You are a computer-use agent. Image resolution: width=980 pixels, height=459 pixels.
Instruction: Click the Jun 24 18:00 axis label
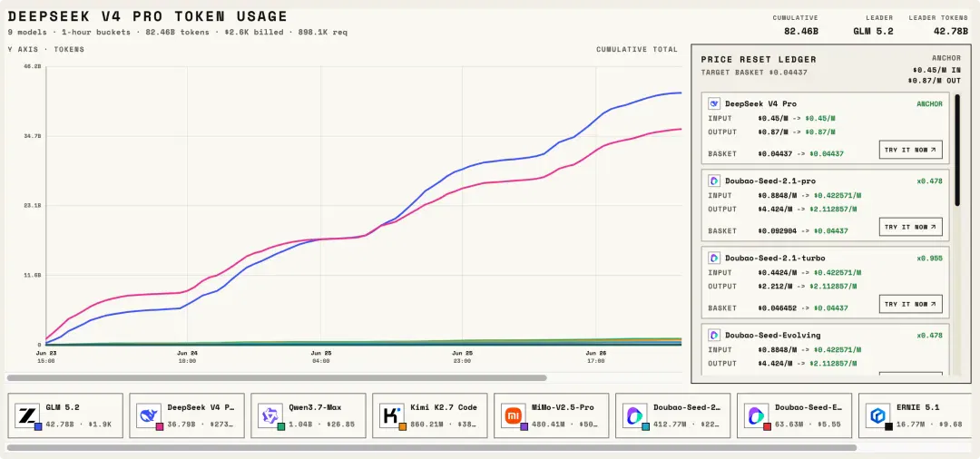point(187,356)
